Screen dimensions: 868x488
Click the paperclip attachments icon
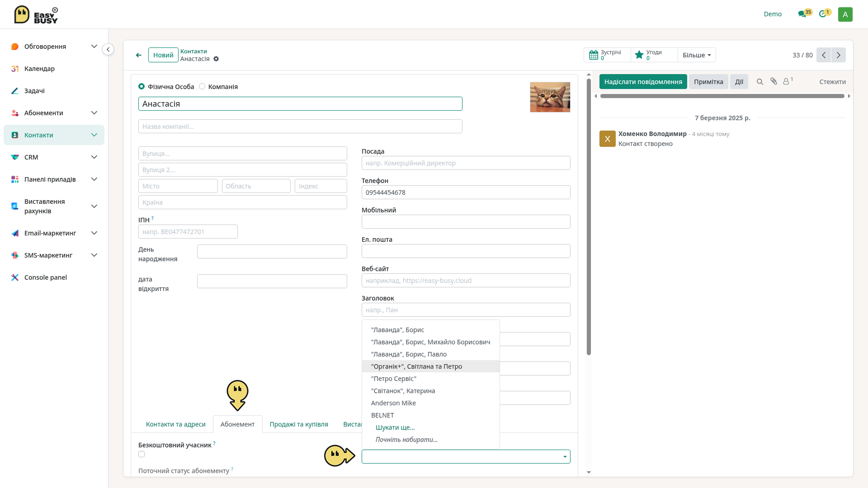click(x=774, y=81)
